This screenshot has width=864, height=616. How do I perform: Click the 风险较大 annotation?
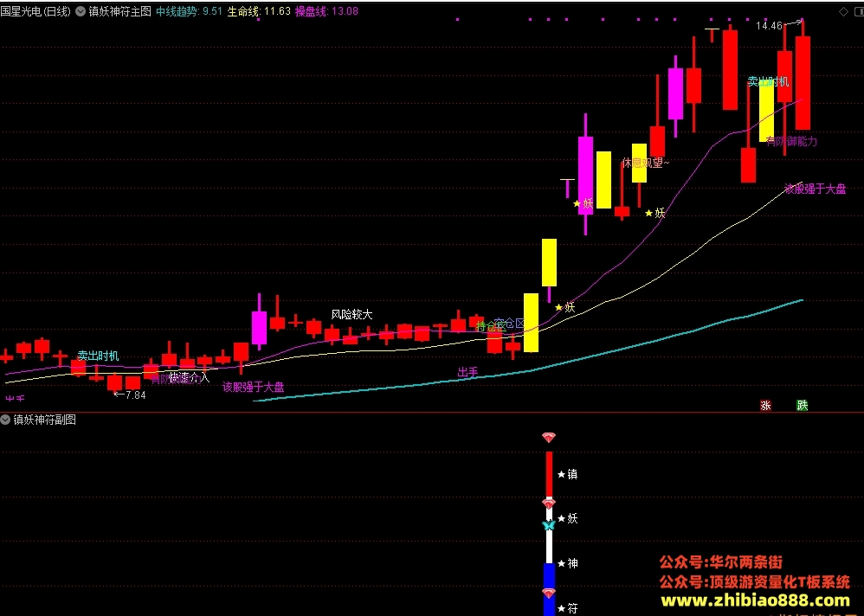click(x=351, y=314)
